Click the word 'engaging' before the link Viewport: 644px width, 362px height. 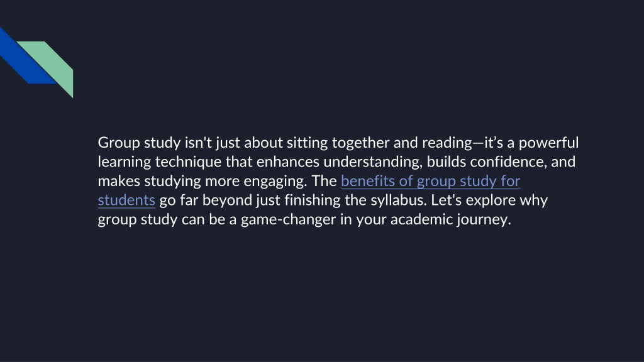pyautogui.click(x=275, y=181)
